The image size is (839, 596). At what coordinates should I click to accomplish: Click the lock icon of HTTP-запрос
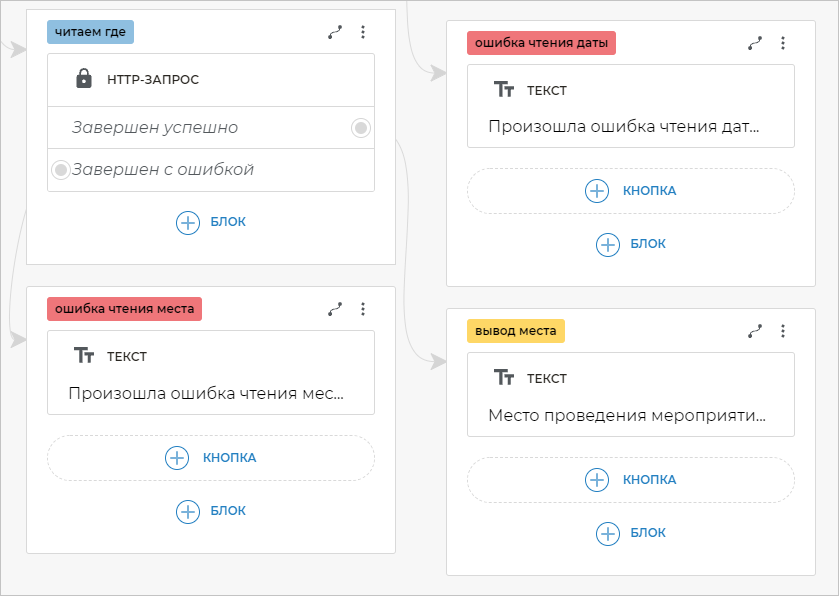tap(84, 79)
